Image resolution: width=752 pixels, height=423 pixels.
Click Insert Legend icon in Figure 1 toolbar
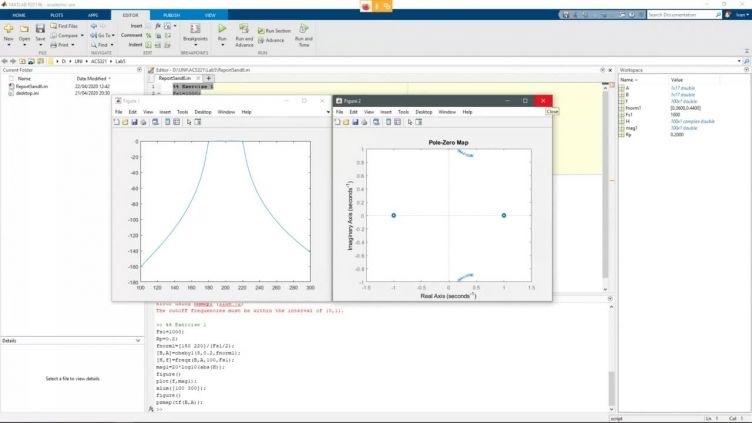click(176, 122)
